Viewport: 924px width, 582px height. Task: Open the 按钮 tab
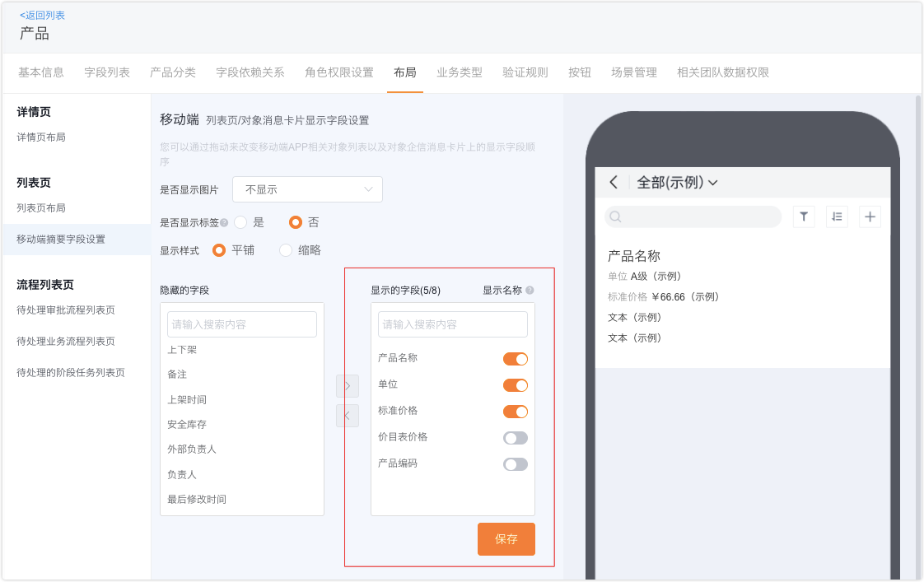[579, 72]
